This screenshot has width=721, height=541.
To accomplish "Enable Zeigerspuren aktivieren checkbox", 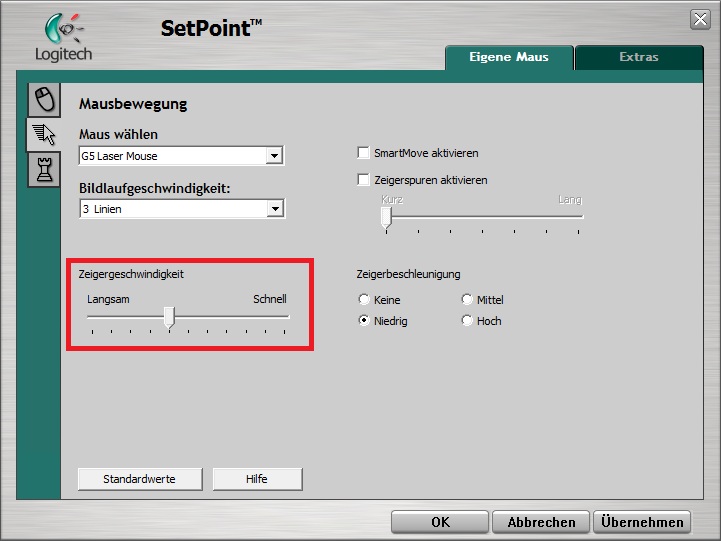I will pos(363,180).
